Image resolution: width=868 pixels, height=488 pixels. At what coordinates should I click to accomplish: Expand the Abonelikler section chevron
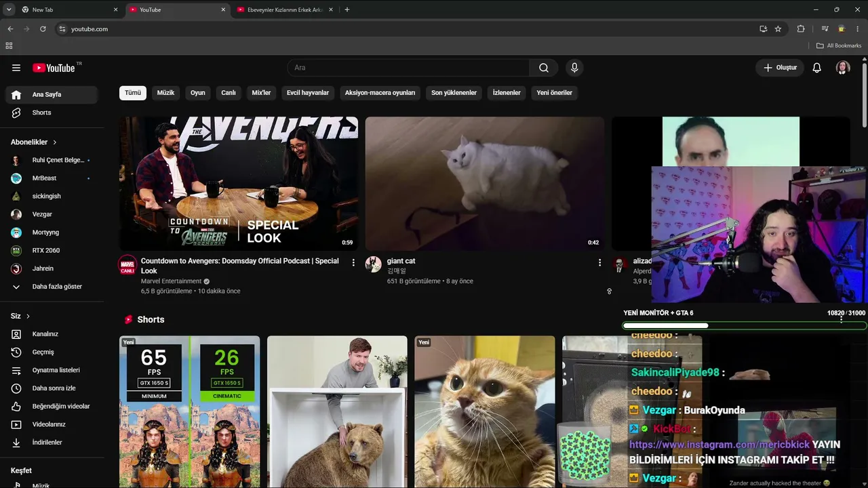point(55,142)
